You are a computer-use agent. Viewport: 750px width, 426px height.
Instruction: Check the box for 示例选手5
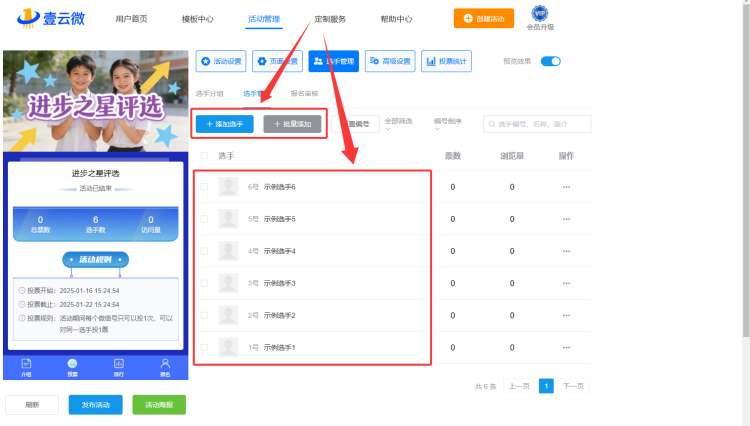click(x=204, y=219)
